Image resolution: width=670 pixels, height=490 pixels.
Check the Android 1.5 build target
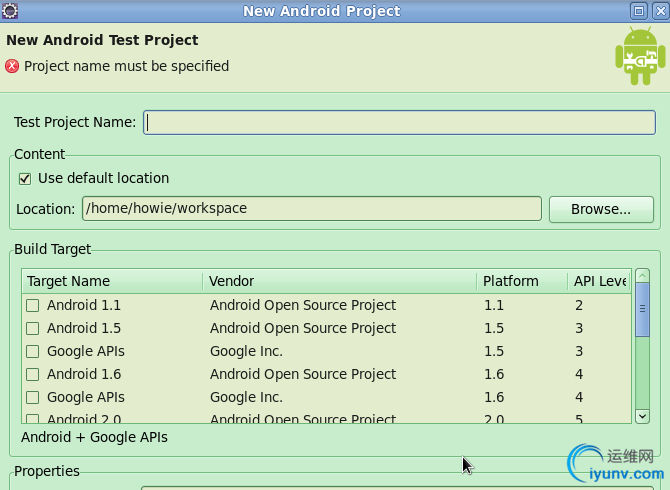pos(32,329)
